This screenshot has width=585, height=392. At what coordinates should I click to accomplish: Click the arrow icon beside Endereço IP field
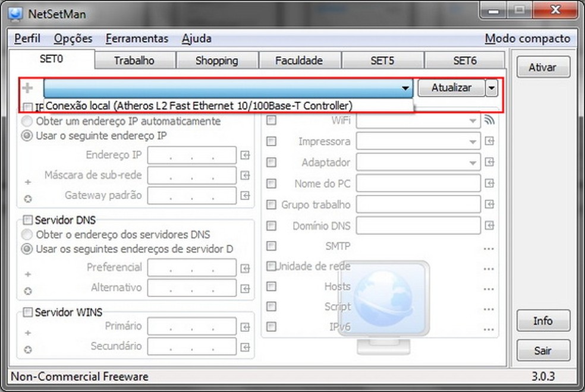[x=245, y=155]
